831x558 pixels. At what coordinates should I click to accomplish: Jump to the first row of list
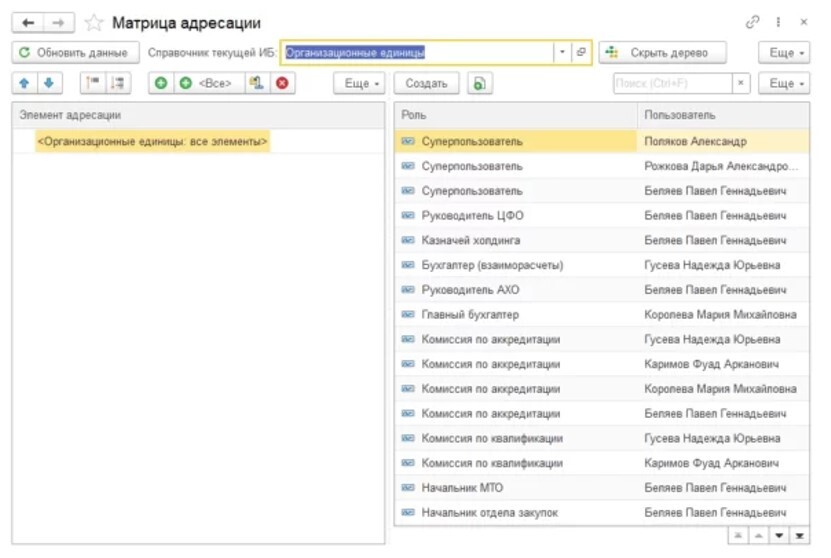pos(738,536)
